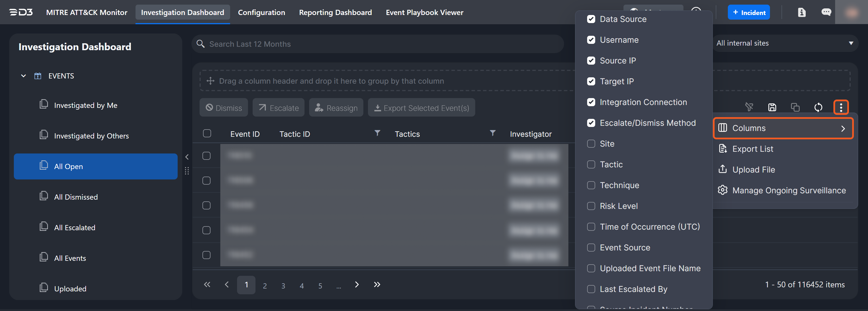Screen dimensions: 868x311
Task: Click the clear filters funnel icon
Action: click(749, 107)
